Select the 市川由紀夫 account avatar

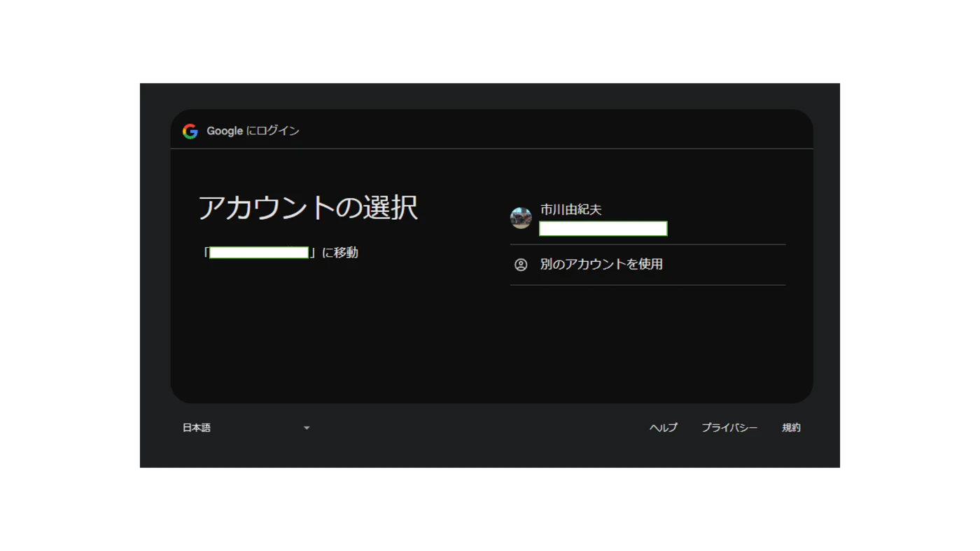521,218
